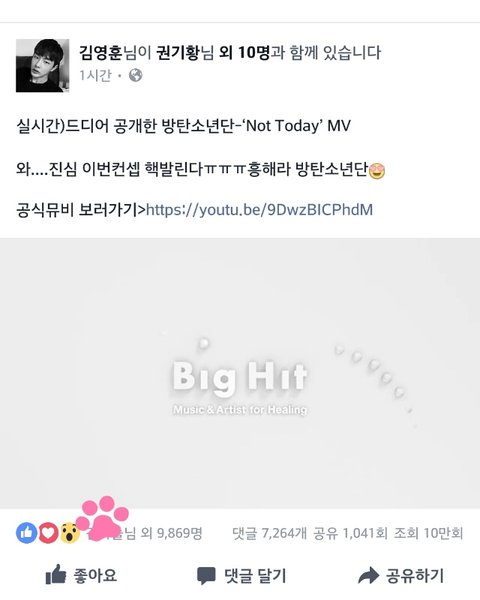
Task: Click the heart-eyes emoji in the post
Action: pos(377,171)
